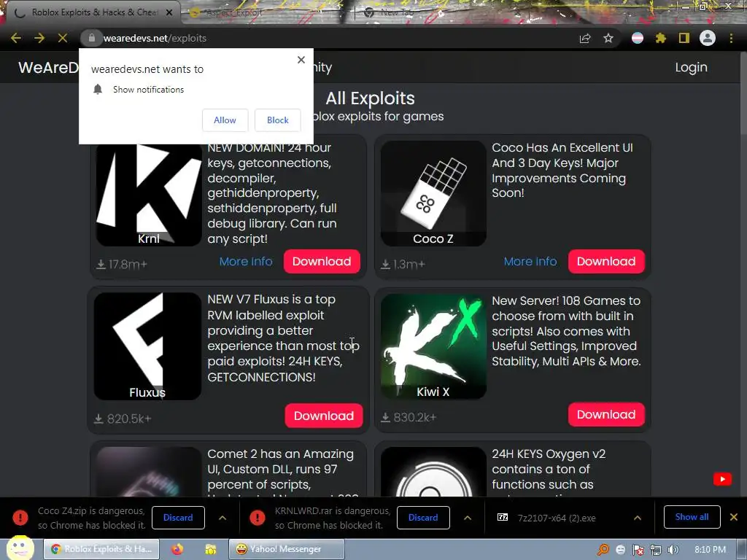Click the Coco Z logo thumbnail
Image resolution: width=747 pixels, height=560 pixels.
pyautogui.click(x=433, y=194)
